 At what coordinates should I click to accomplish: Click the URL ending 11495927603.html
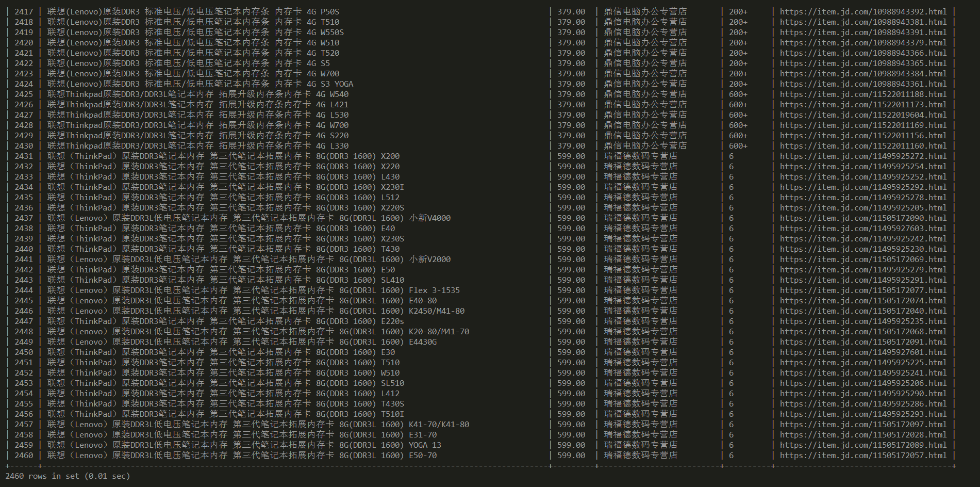(x=863, y=228)
